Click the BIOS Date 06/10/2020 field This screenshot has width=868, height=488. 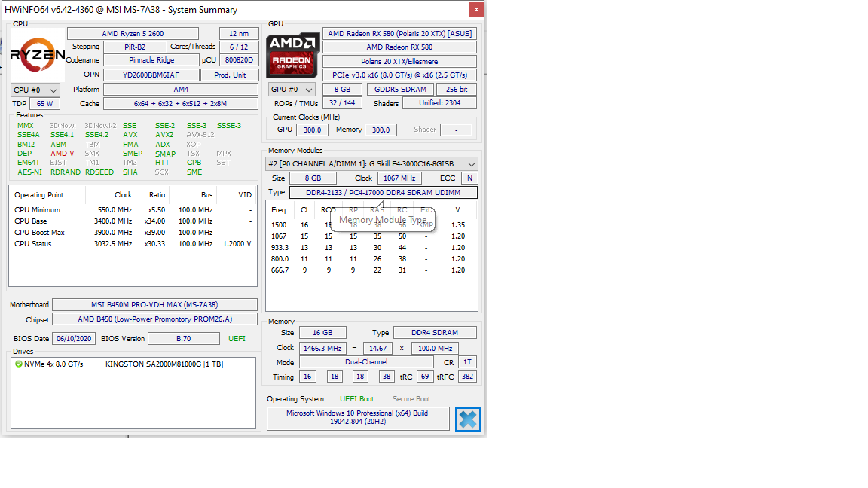(x=74, y=339)
